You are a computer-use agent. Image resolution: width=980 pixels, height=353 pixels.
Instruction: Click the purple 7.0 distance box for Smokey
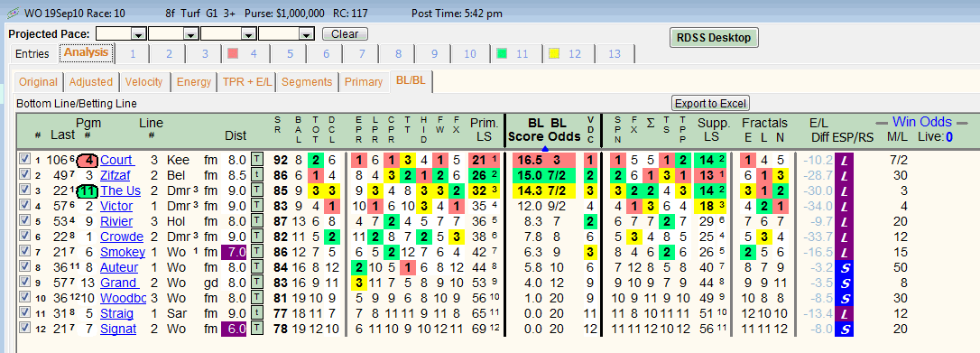(x=236, y=252)
